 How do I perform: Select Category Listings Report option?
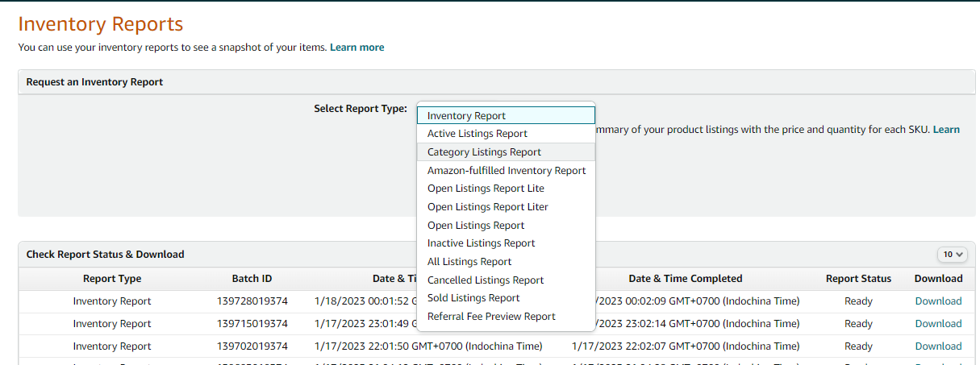pos(506,152)
